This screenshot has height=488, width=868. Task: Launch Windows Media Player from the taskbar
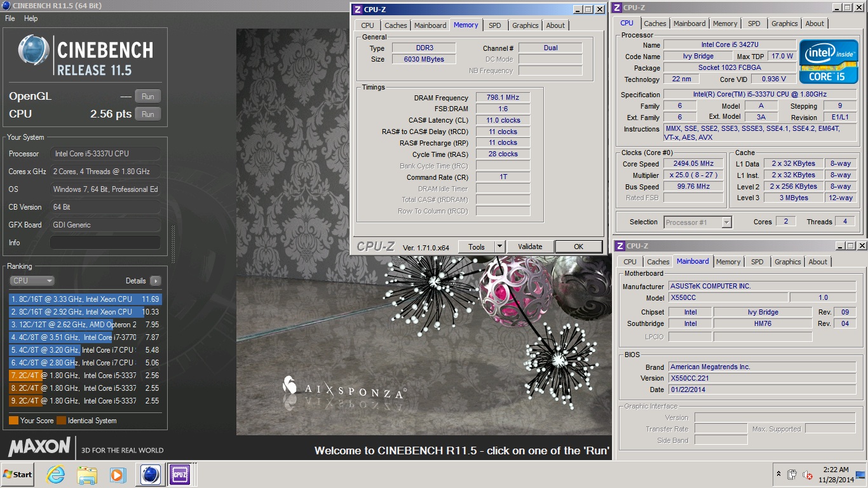(x=118, y=474)
